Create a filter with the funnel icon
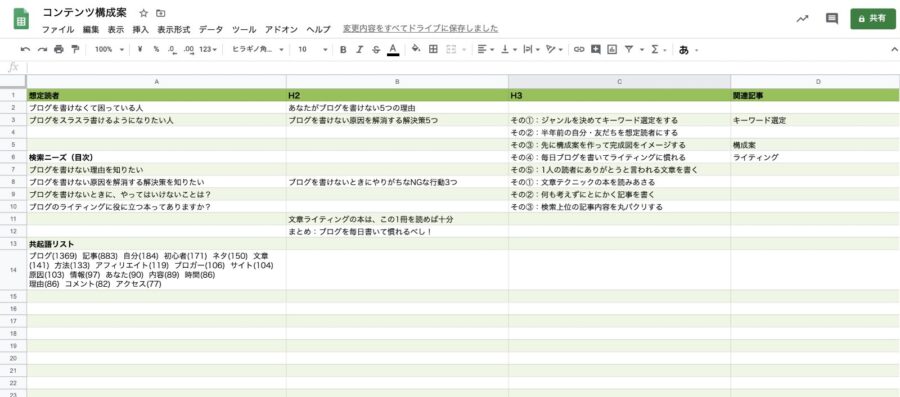 pyautogui.click(x=629, y=50)
